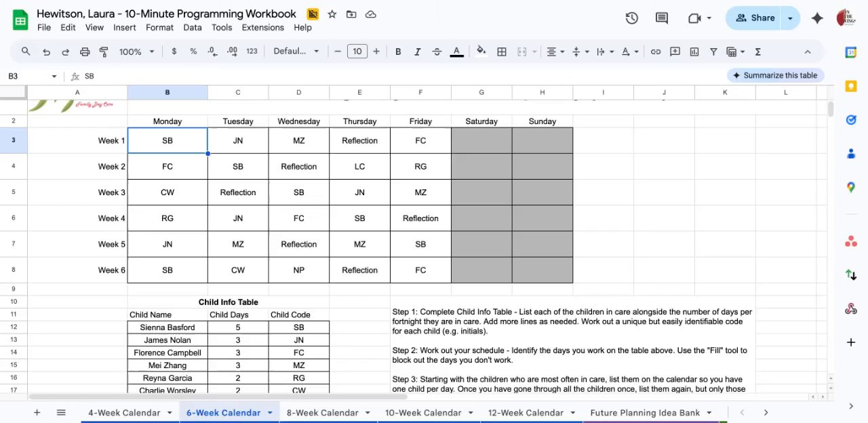Open Google Maps side panel

click(x=851, y=188)
